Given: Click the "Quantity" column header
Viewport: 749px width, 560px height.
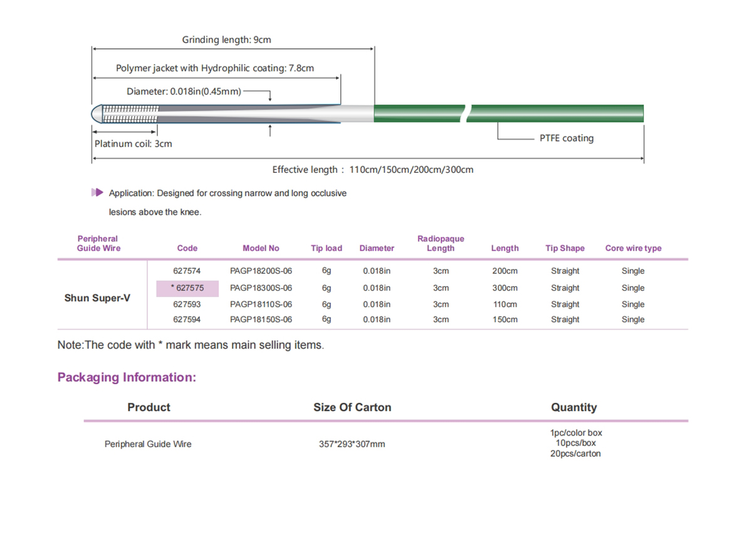Looking at the screenshot, I should (574, 407).
